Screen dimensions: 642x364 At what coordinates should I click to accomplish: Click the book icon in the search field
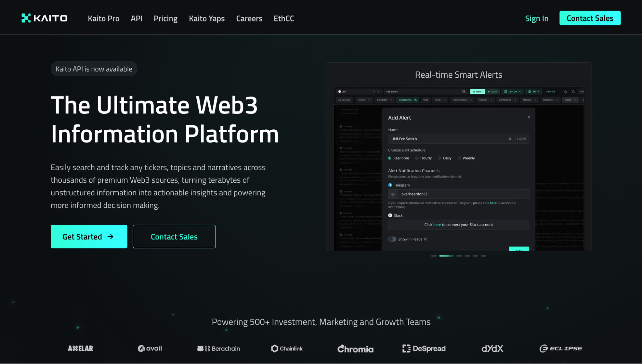pyautogui.click(x=464, y=92)
